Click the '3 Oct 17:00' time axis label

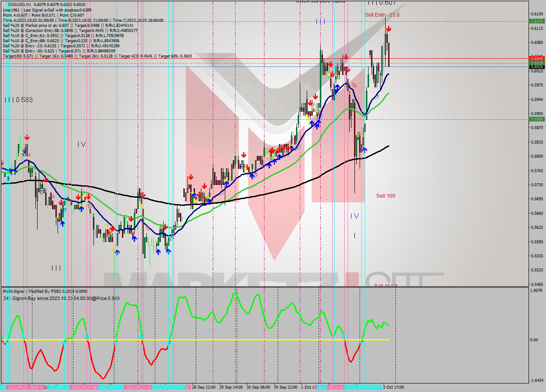(x=393, y=387)
